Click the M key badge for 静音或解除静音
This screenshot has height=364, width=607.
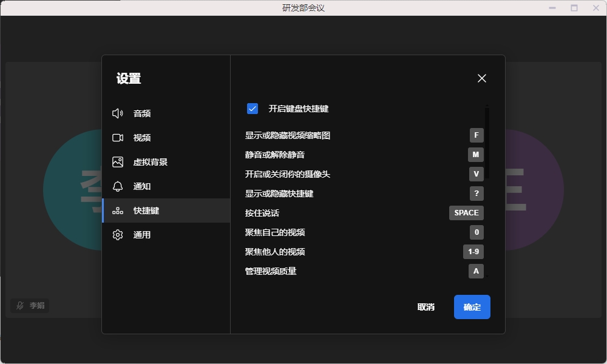coord(475,155)
